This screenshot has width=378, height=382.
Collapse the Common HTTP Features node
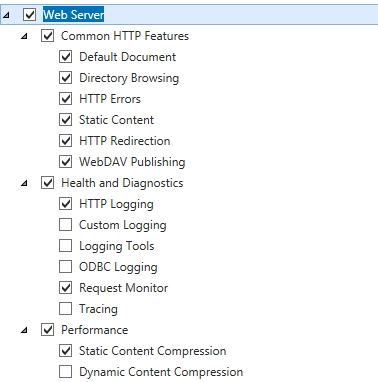24,37
